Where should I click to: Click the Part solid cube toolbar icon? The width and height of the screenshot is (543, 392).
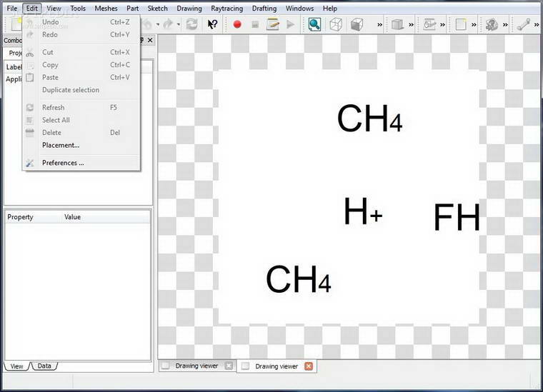pyautogui.click(x=397, y=24)
